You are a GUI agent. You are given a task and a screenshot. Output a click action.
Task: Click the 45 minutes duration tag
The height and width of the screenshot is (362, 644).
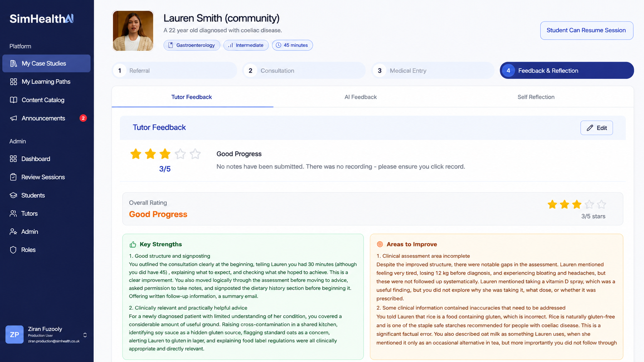[292, 45]
